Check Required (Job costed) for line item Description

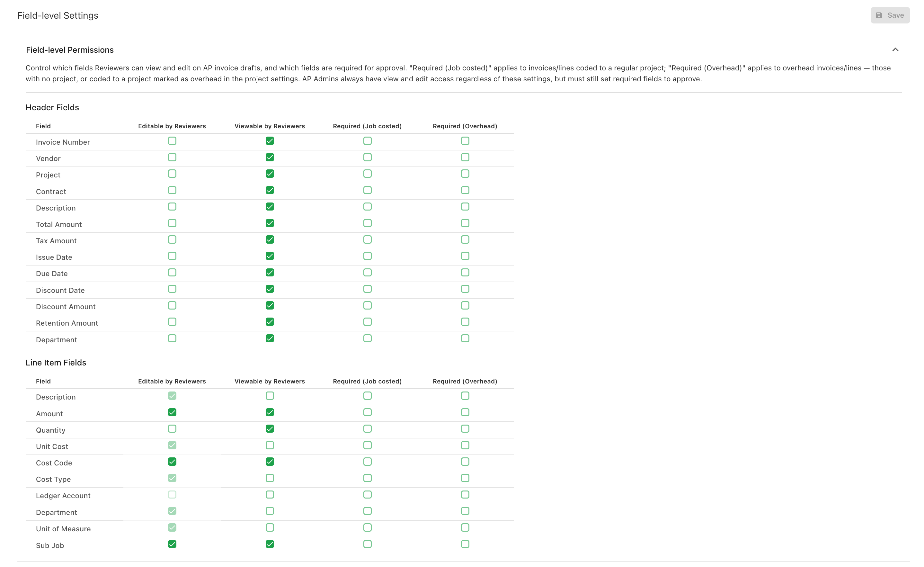coord(367,395)
